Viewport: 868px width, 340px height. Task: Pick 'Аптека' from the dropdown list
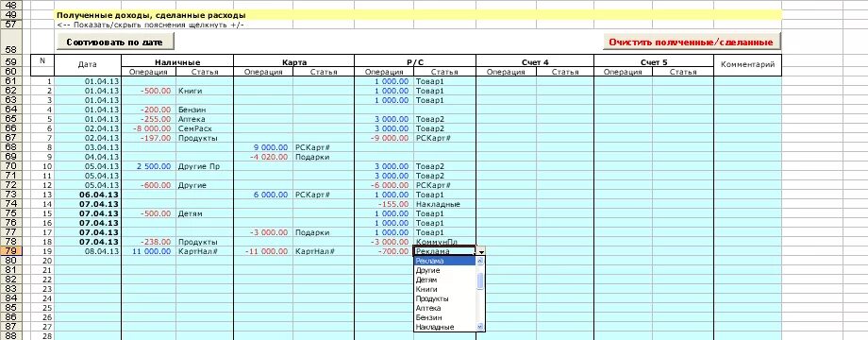point(444,308)
